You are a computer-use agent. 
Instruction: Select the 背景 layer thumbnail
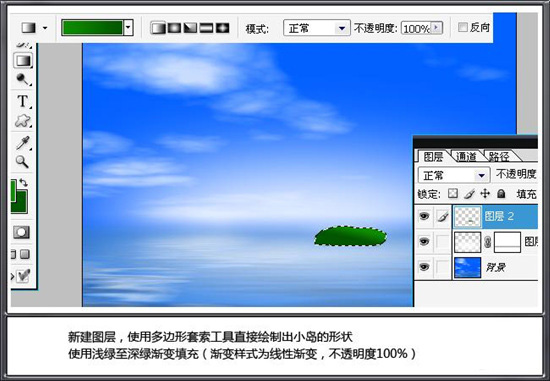click(468, 268)
